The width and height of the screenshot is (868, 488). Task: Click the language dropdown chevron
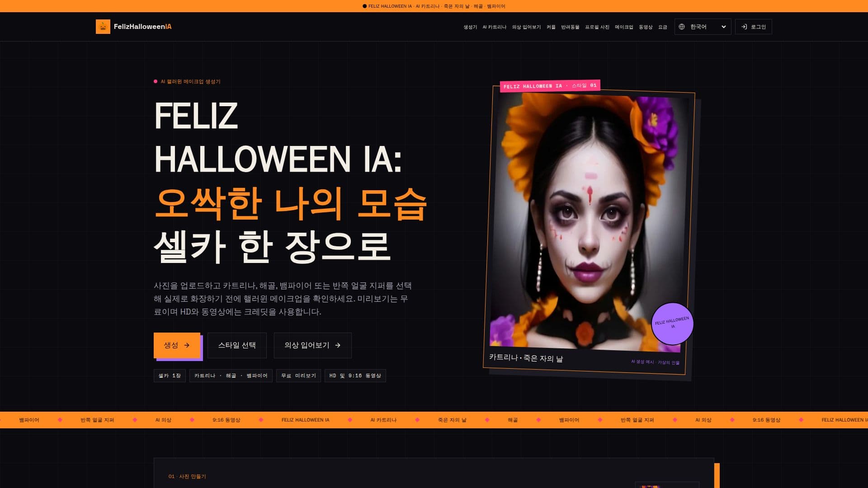[723, 27]
